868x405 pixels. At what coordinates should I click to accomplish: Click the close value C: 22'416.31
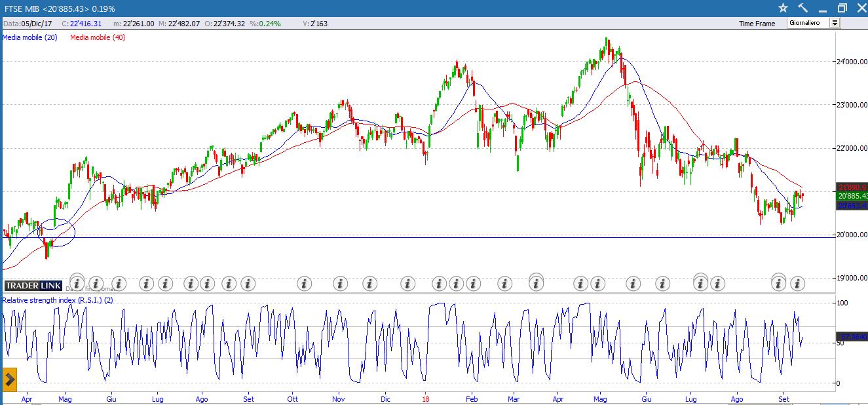82,24
